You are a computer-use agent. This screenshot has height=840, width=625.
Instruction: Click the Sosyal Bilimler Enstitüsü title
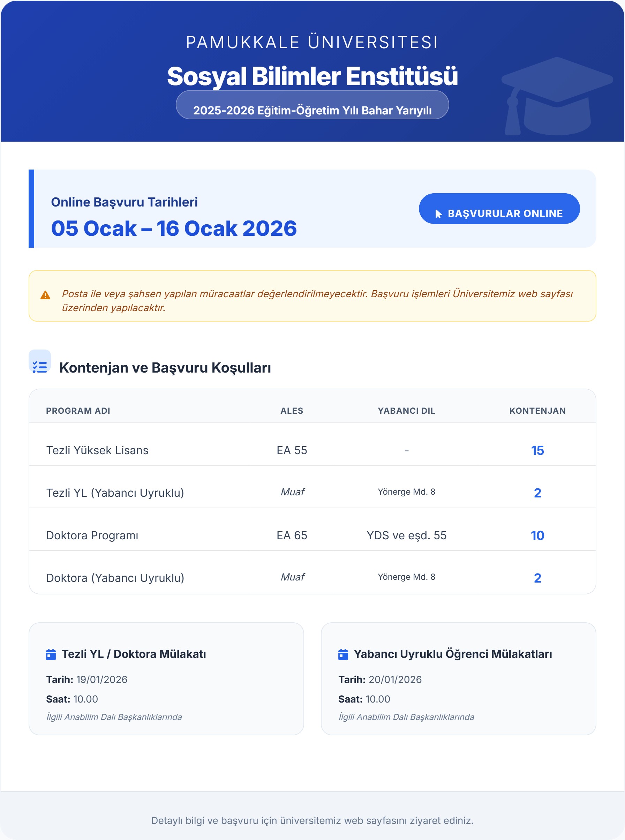tap(312, 76)
